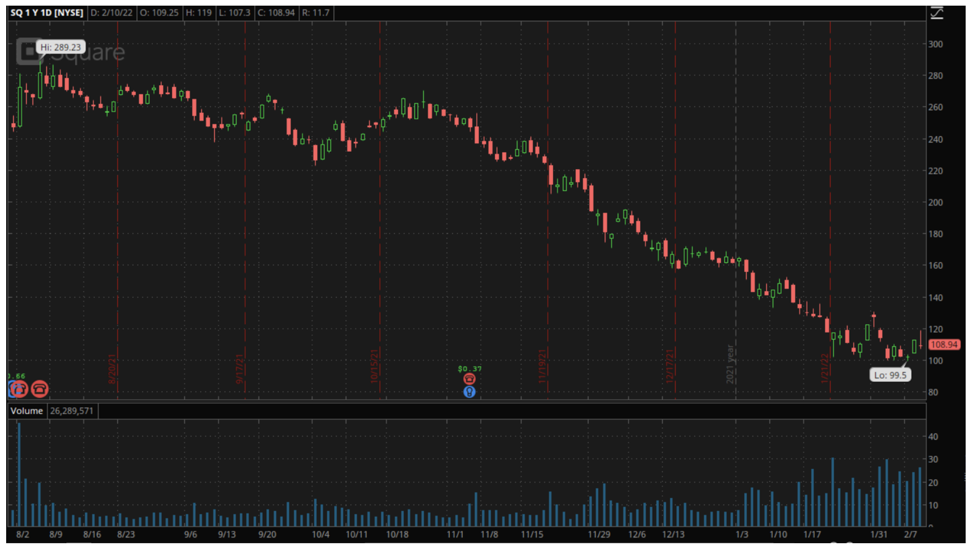Image resolution: width=980 pixels, height=555 pixels.
Task: Click the 1/31 date axis label
Action: click(x=879, y=534)
